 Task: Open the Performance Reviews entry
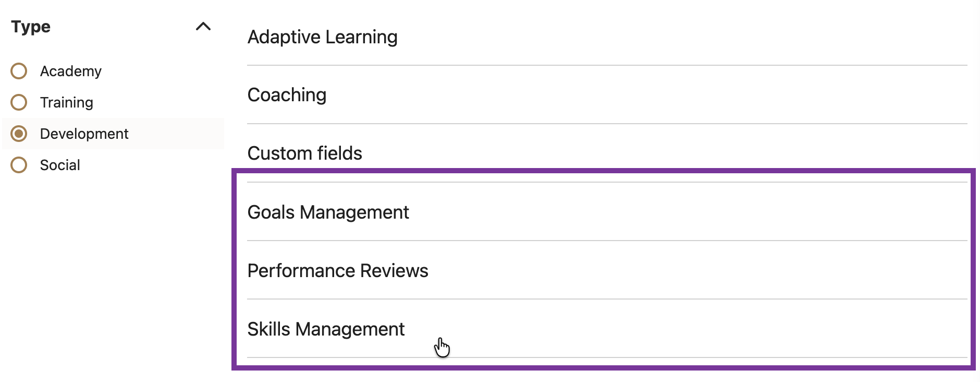(337, 271)
